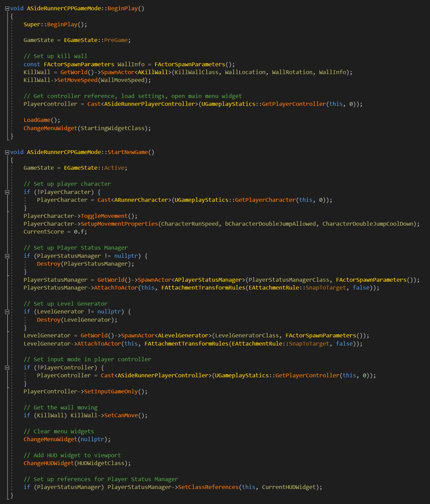This screenshot has height=504, width=430.
Task: Click the WallRotation argument
Action: tap(292, 72)
